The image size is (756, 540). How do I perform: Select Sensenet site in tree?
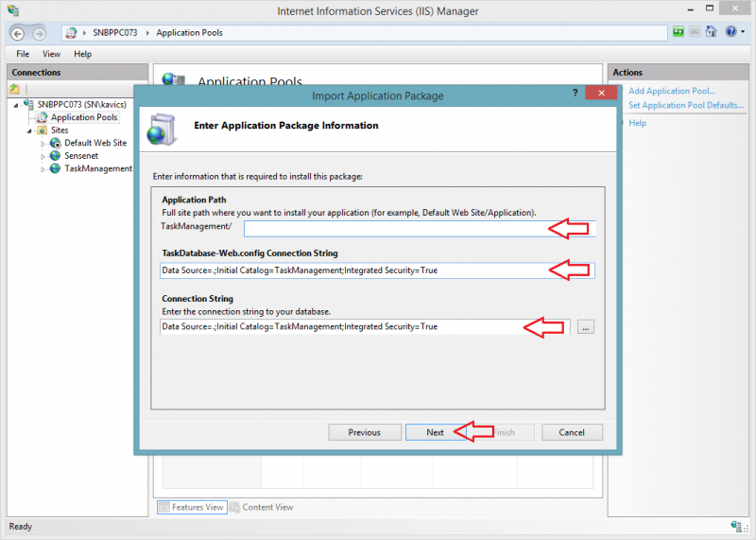pos(81,156)
